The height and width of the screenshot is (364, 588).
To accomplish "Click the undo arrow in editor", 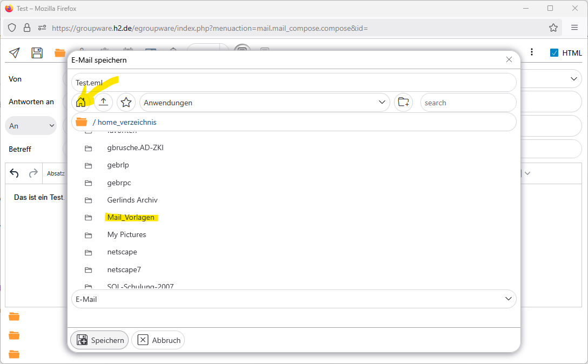I will click(15, 173).
